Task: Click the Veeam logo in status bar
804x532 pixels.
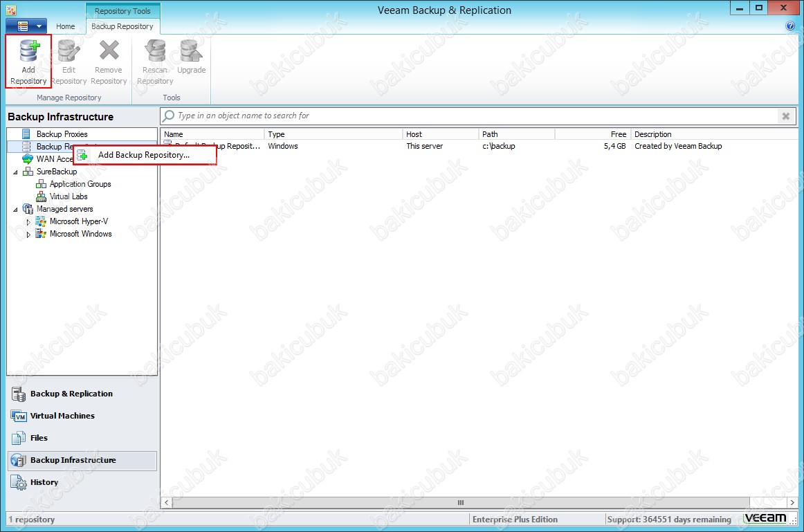Action: tap(765, 518)
